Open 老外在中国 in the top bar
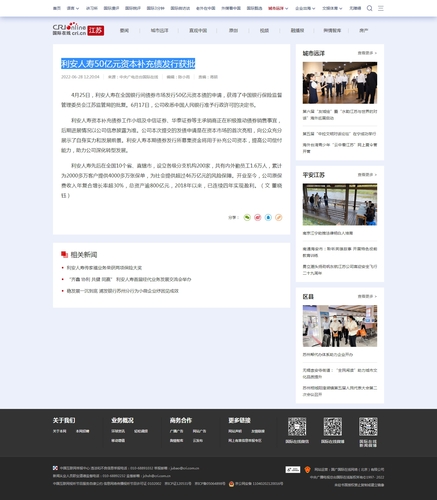Viewport: 437px width, 500px height. pos(206,8)
